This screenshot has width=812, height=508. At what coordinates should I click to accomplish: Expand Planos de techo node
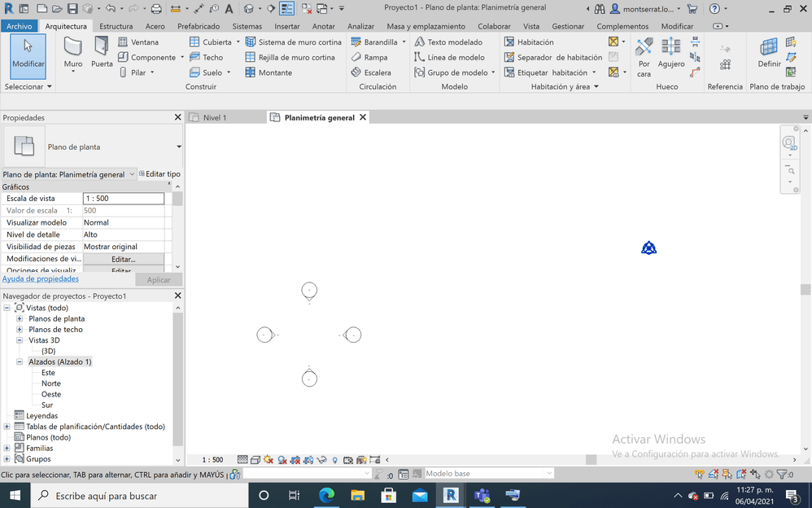20,329
